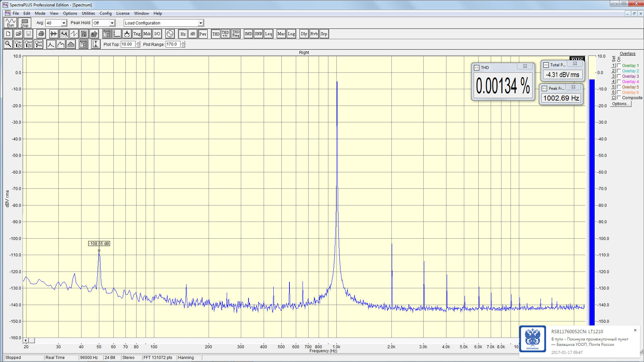Open the Peak Hold dropdown

click(x=112, y=23)
